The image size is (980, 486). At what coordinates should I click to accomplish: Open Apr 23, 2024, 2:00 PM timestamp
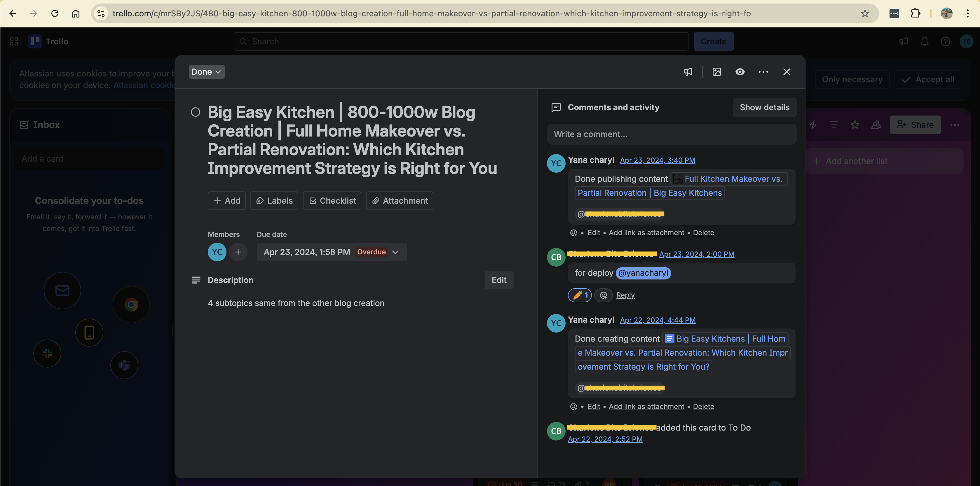pos(697,254)
